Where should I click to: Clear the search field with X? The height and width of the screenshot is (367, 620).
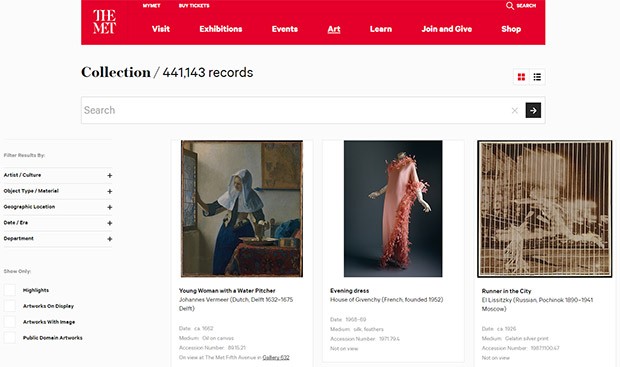pos(514,110)
